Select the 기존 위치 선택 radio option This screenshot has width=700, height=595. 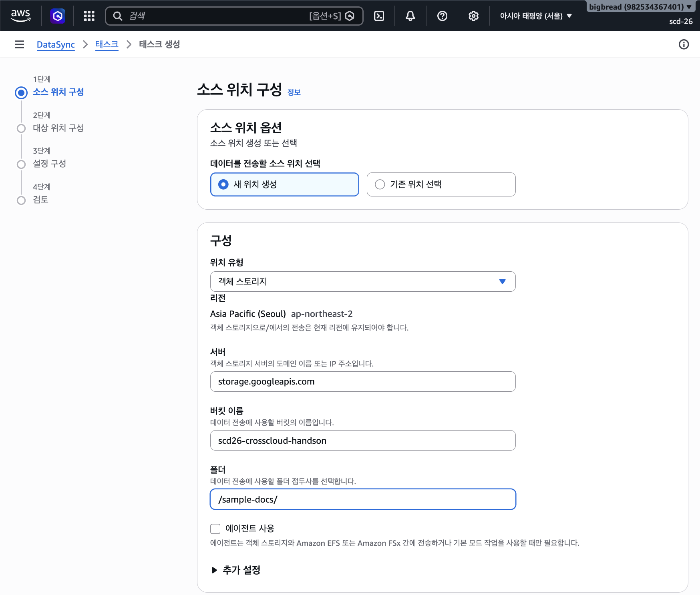(441, 184)
